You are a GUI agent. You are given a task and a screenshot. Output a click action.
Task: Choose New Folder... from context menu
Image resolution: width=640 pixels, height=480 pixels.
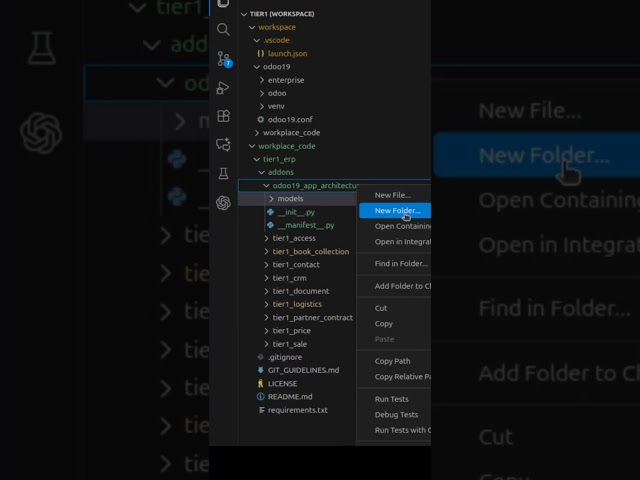click(395, 211)
